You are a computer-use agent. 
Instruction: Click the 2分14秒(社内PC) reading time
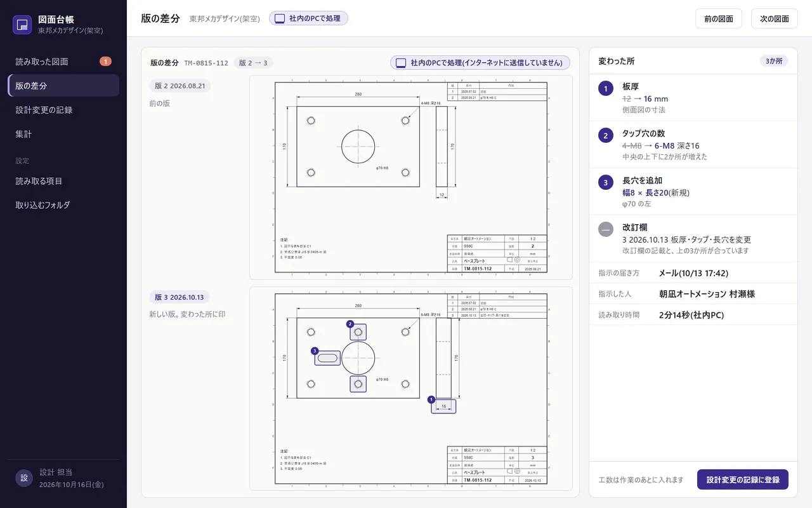(691, 315)
